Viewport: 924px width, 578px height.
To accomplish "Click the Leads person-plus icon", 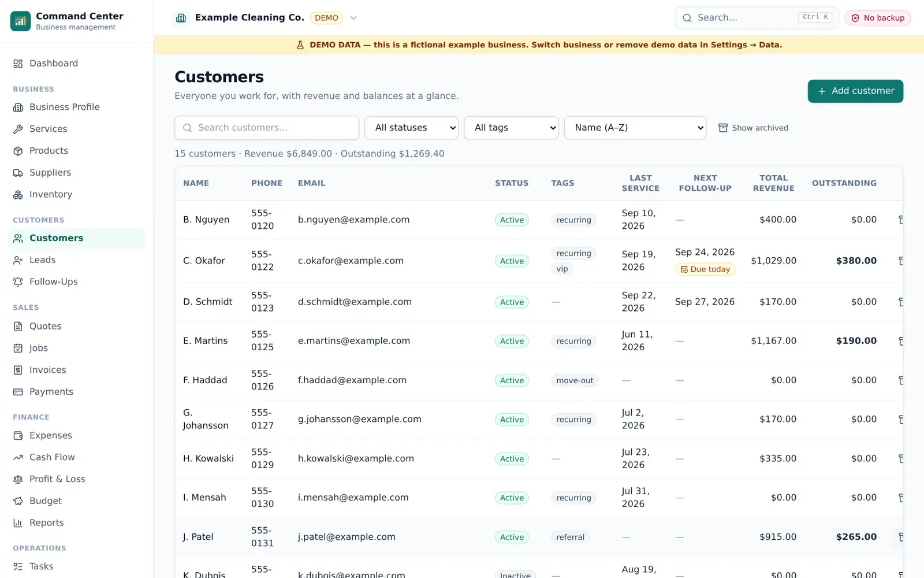I will 18,260.
